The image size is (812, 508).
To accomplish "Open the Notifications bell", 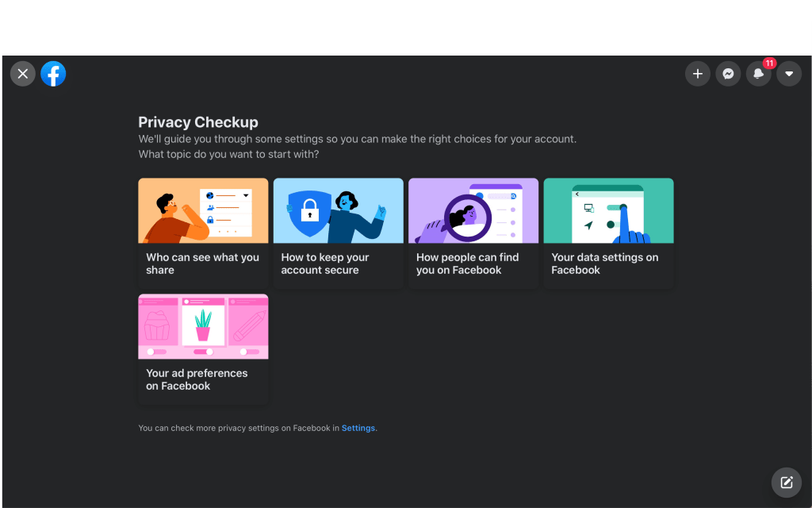I will pyautogui.click(x=758, y=75).
